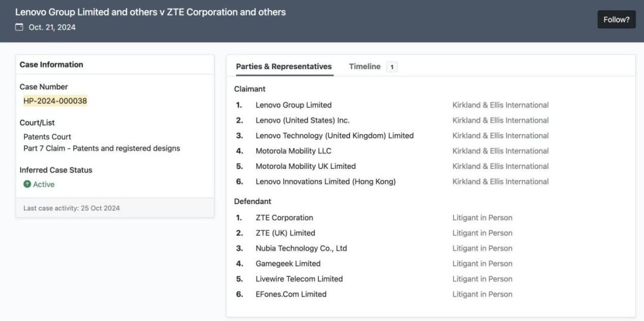644x321 pixels.
Task: Click the Patents Court court name
Action: 47,137
